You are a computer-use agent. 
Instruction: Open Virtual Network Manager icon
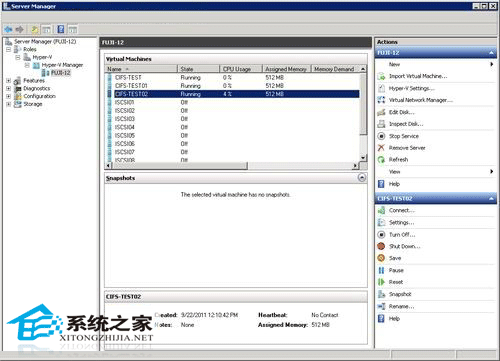(x=381, y=100)
